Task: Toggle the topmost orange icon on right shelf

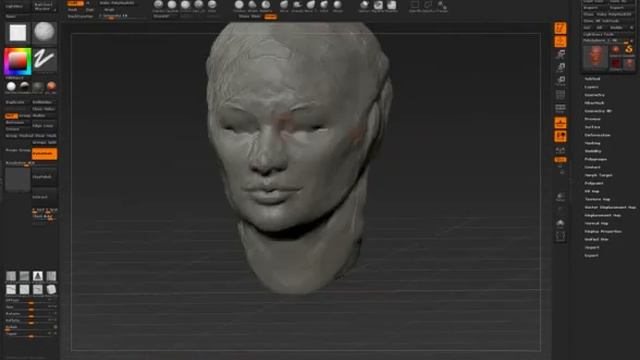Action: 560,28
